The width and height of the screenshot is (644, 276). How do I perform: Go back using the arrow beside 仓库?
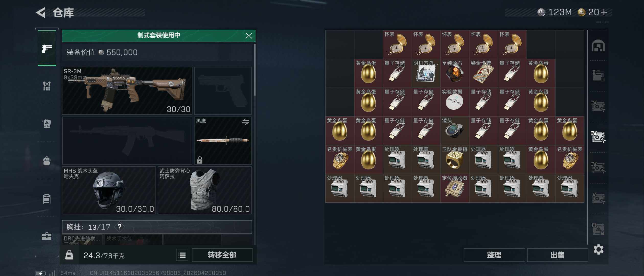(41, 13)
